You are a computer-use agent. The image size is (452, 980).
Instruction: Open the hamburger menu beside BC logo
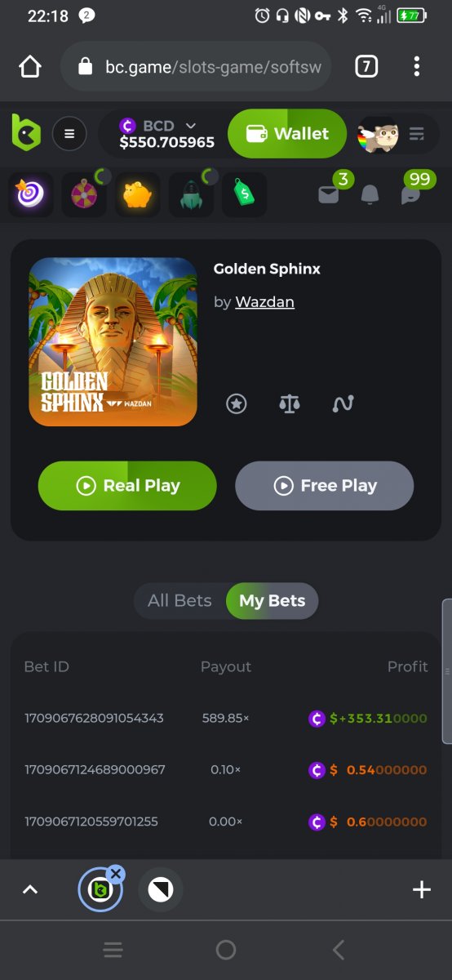(x=69, y=133)
